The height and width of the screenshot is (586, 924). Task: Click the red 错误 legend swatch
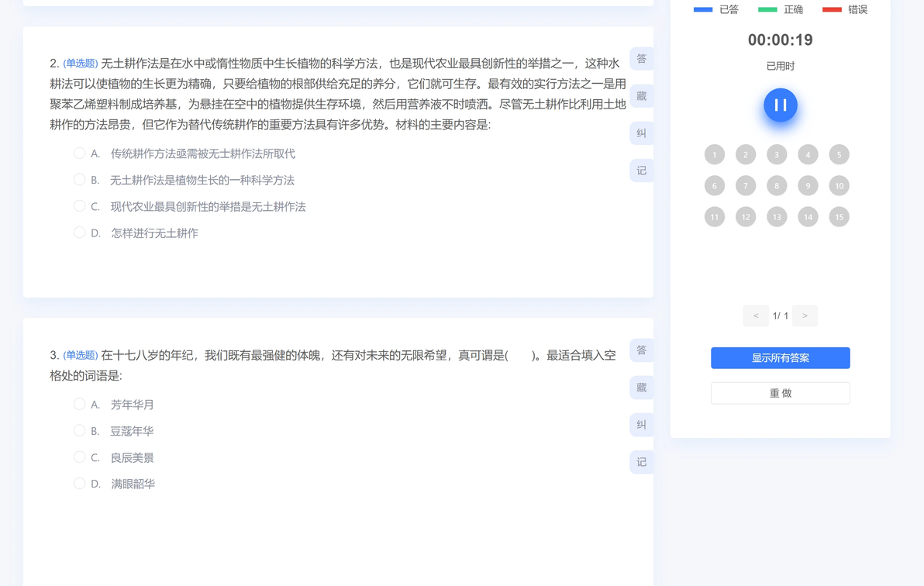tap(832, 9)
